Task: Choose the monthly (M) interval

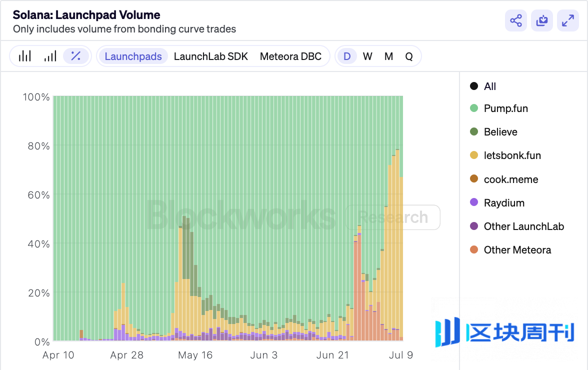Action: (x=388, y=56)
